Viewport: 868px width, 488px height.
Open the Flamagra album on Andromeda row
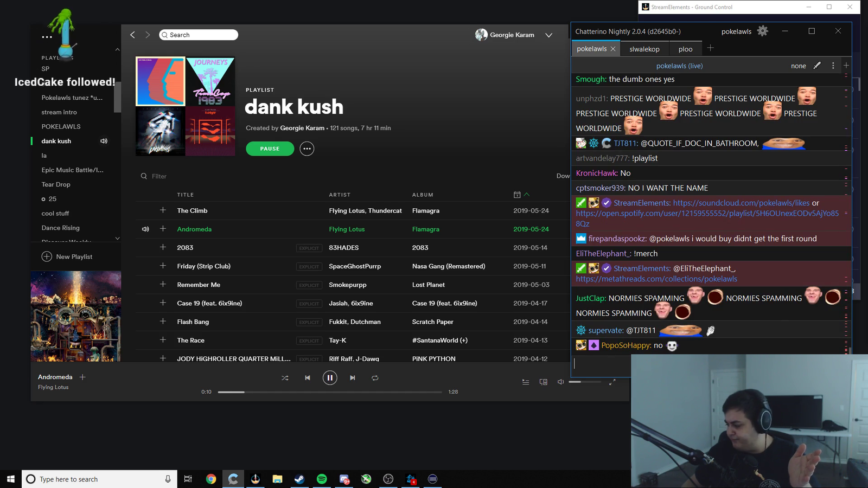click(426, 229)
